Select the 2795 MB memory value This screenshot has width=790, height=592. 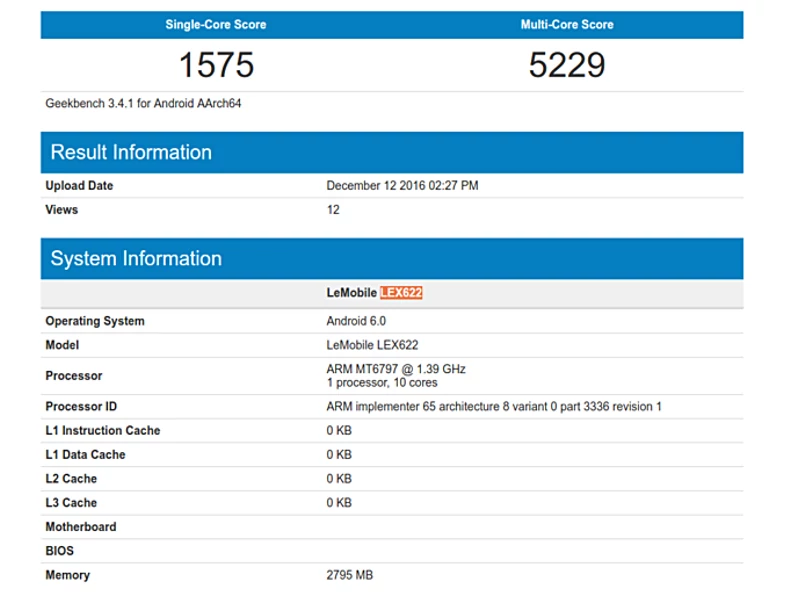pyautogui.click(x=350, y=575)
